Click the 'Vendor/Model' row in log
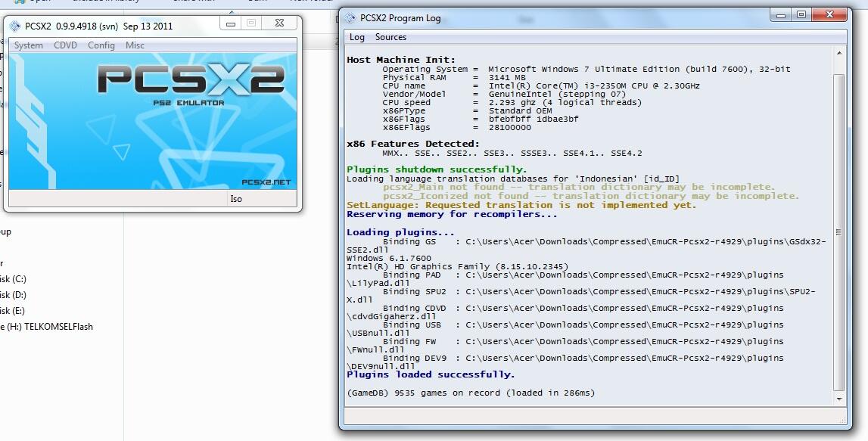Viewport: 868px width, 441px height. click(504, 94)
